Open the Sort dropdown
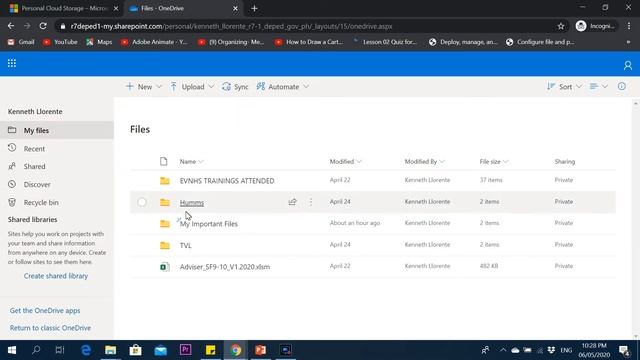 click(x=564, y=87)
